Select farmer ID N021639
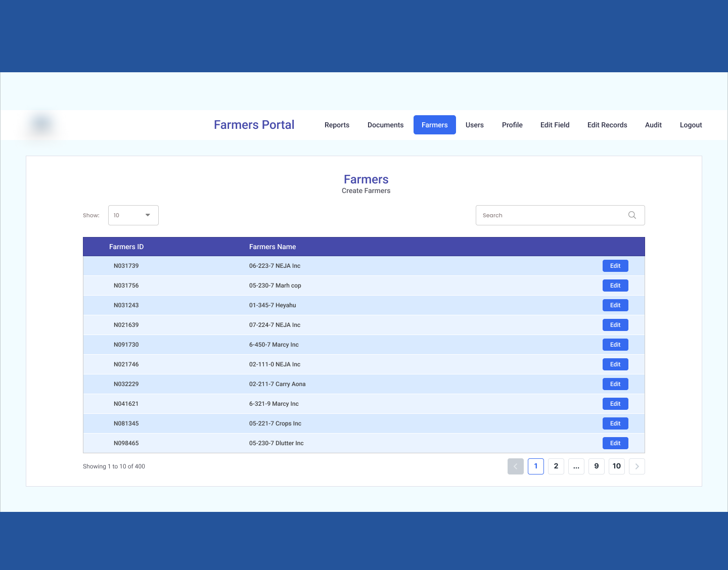The height and width of the screenshot is (570, 728). click(x=126, y=325)
